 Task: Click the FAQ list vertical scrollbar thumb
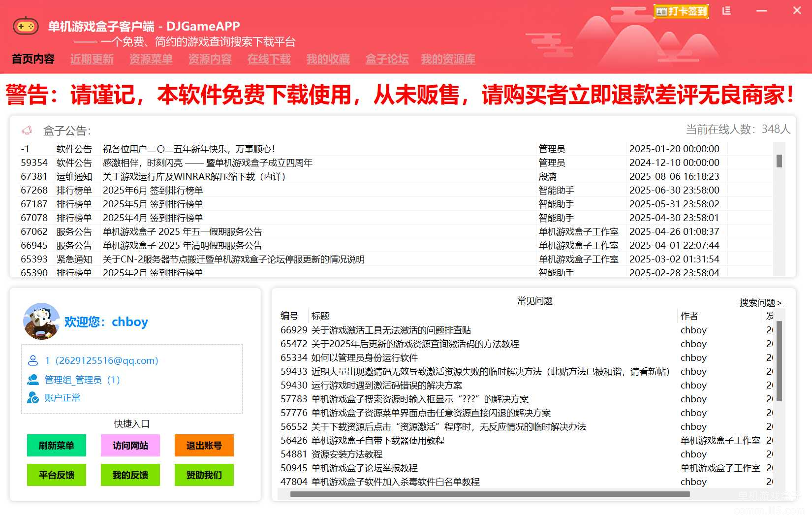pyautogui.click(x=779, y=361)
